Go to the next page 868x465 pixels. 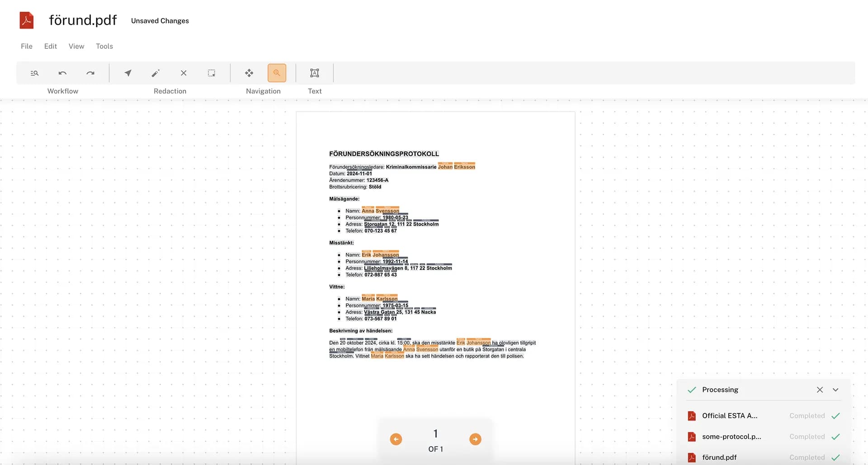click(475, 439)
